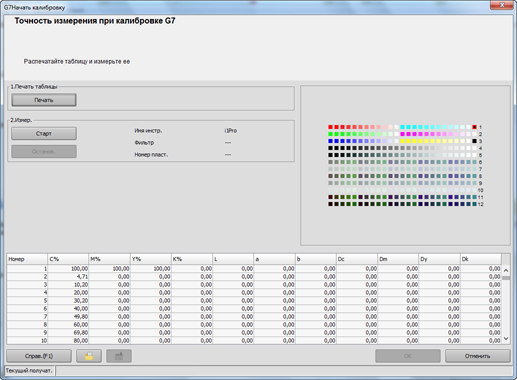Select the first cyan patch in row 1
This screenshot has width=517, height=380.
click(x=402, y=127)
